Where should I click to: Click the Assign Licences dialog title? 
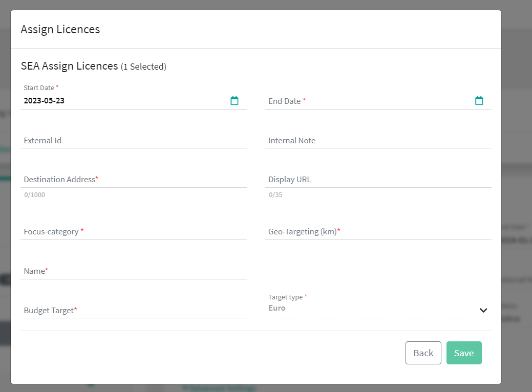click(x=60, y=30)
